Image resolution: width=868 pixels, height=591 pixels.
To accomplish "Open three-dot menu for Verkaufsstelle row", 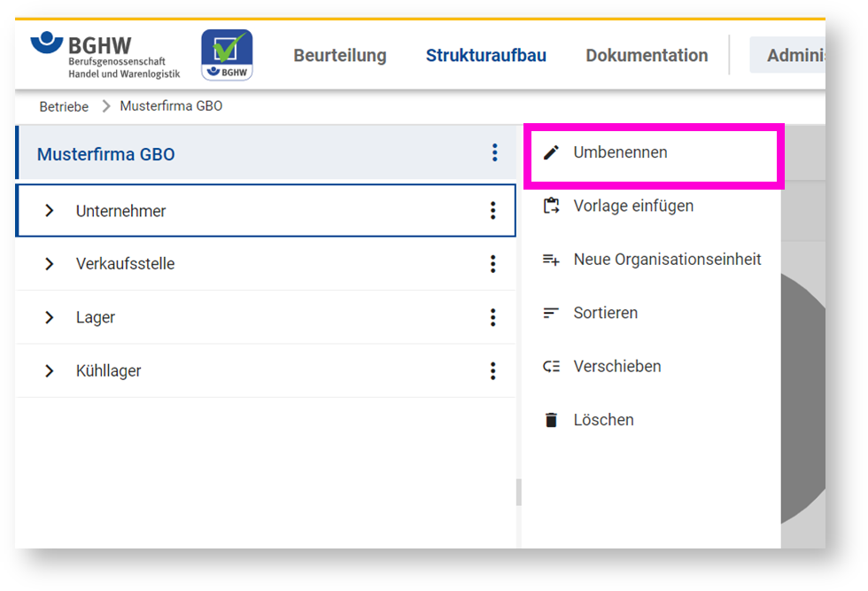I will pos(493,264).
